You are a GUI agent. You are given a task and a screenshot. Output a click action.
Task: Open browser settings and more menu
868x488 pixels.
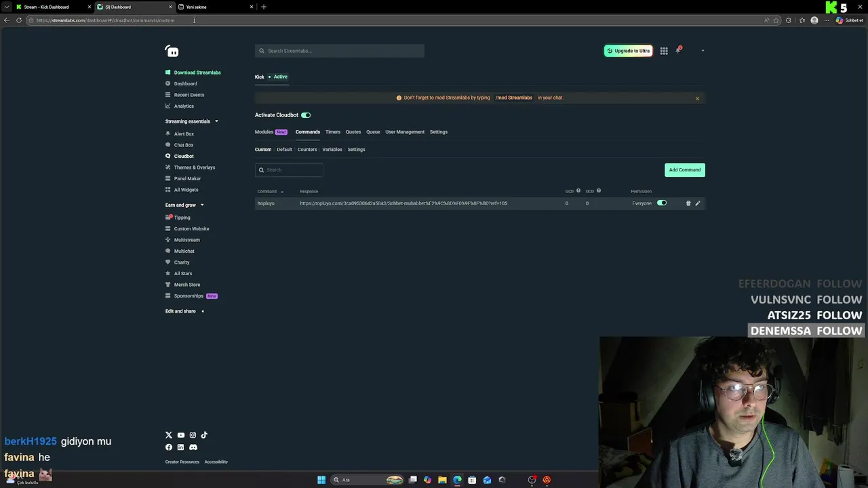tap(826, 20)
